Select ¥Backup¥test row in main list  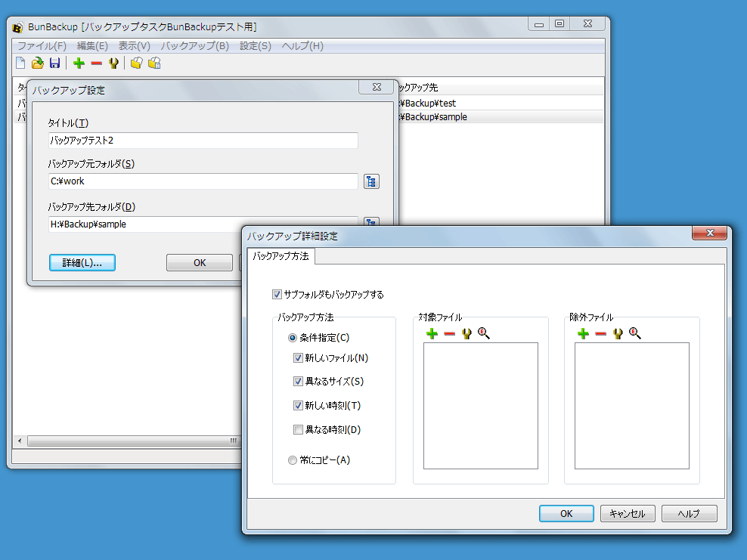click(501, 103)
